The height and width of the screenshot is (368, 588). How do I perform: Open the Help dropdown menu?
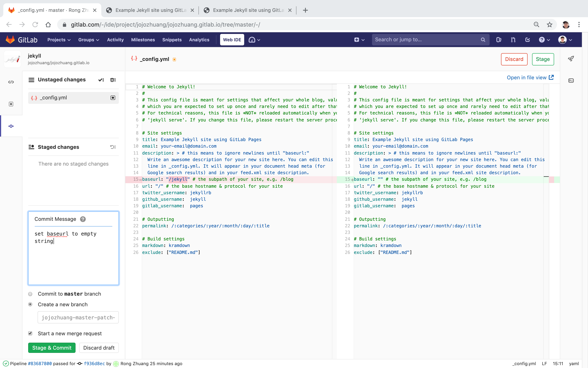pyautogui.click(x=544, y=40)
